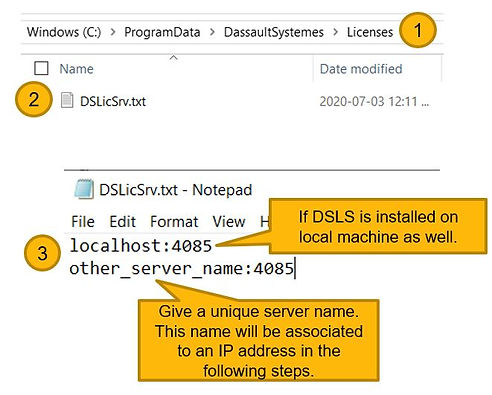This screenshot has width=492, height=395.
Task: Click the Windows (C:) breadcrumb segment
Action: pos(64,32)
